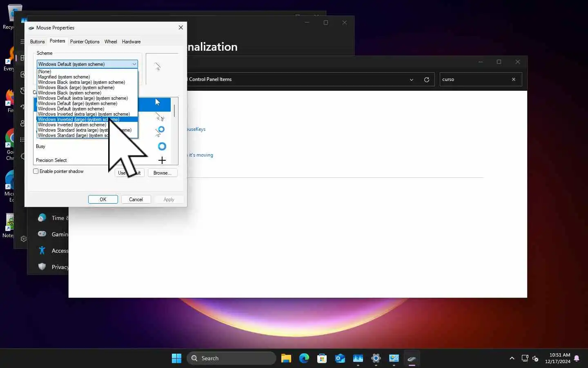Refresh the Control Panel window
The height and width of the screenshot is (368, 588).
427,80
